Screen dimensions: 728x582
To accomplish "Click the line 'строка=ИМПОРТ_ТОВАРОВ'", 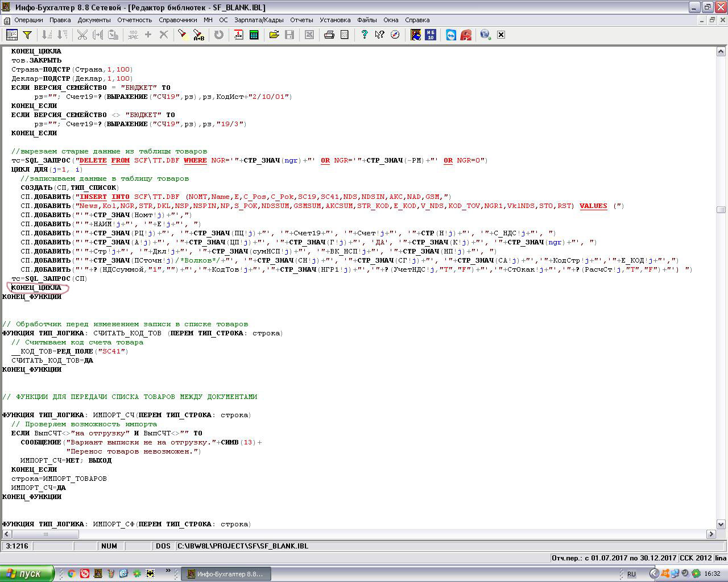I will click(59, 479).
